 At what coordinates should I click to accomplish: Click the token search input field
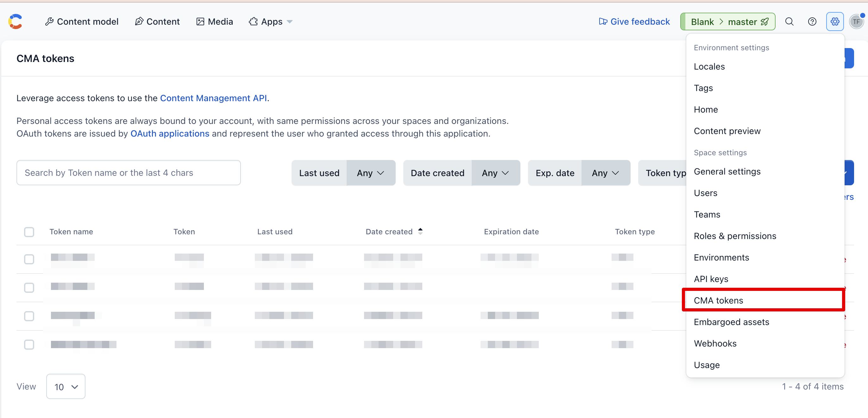[129, 173]
